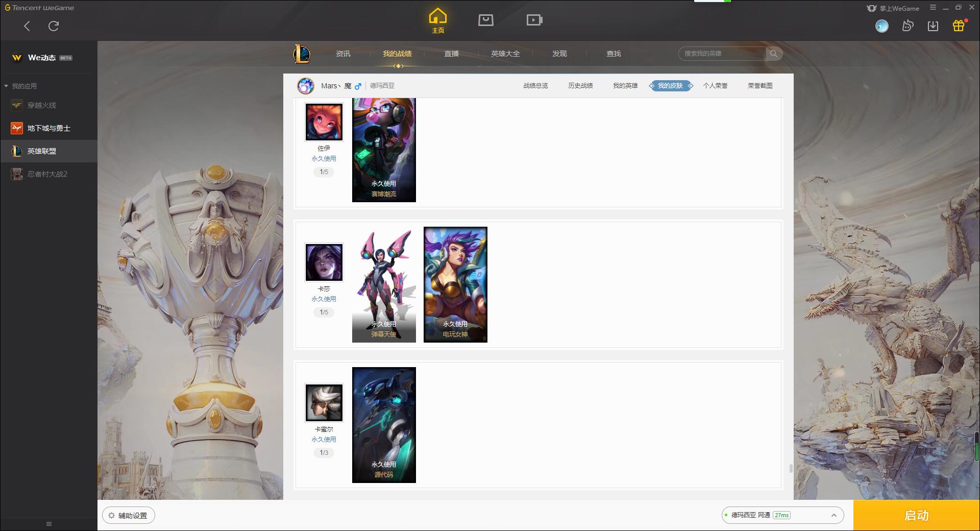Select the 我的皮肤 sub-tab
Screen dimensions: 980x531
pyautogui.click(x=670, y=86)
